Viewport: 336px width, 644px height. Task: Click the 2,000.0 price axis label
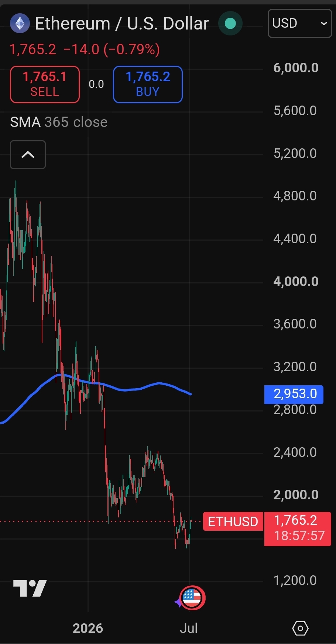tap(296, 495)
